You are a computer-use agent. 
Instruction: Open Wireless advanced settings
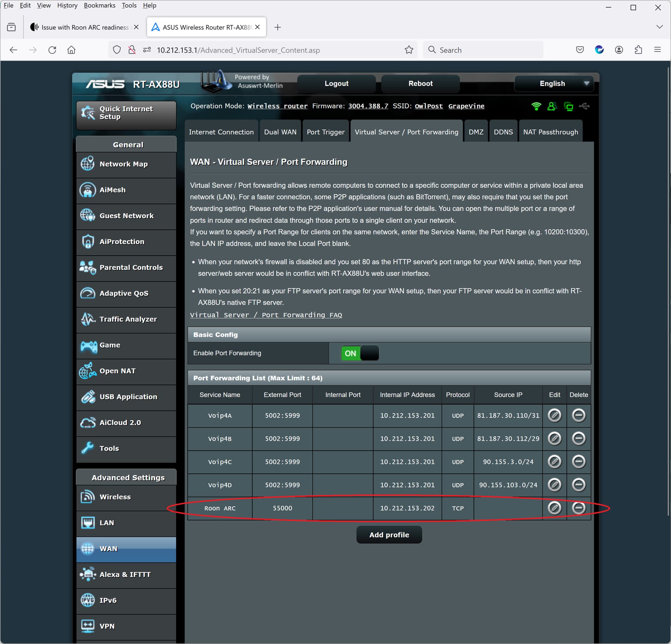click(x=126, y=498)
